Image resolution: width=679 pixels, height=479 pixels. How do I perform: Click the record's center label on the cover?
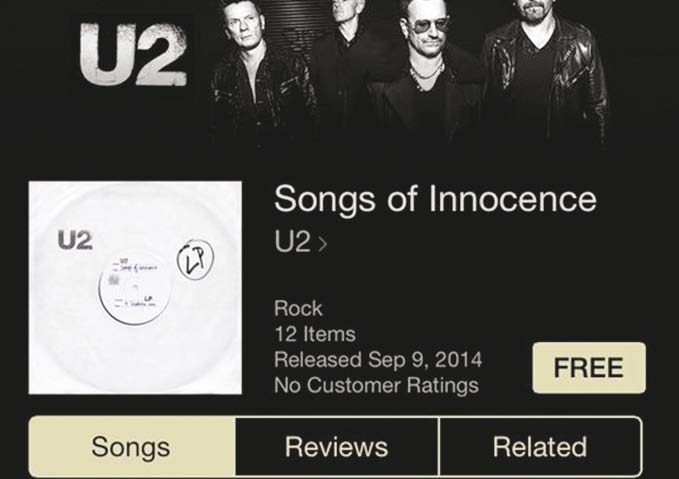coord(135,288)
